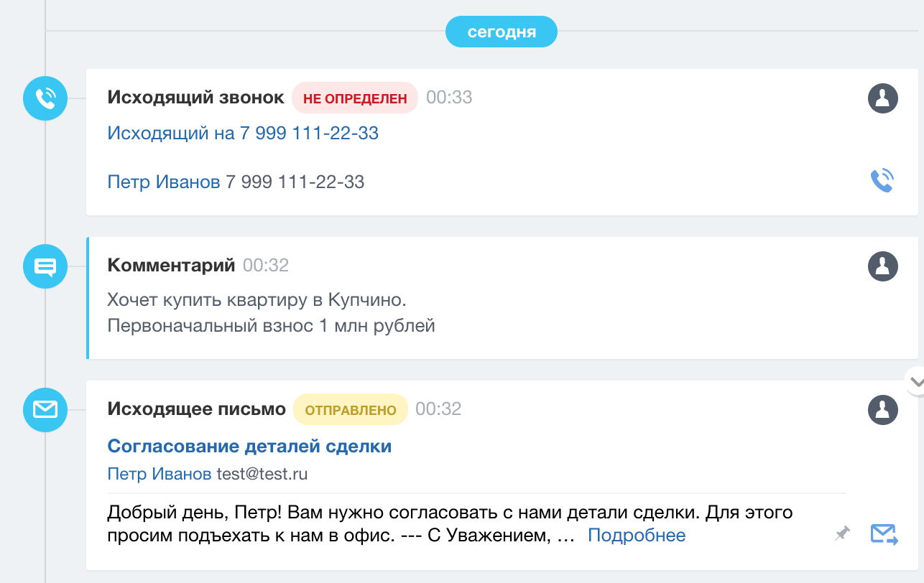Click the outgoing call timeline icon

pyautogui.click(x=45, y=98)
